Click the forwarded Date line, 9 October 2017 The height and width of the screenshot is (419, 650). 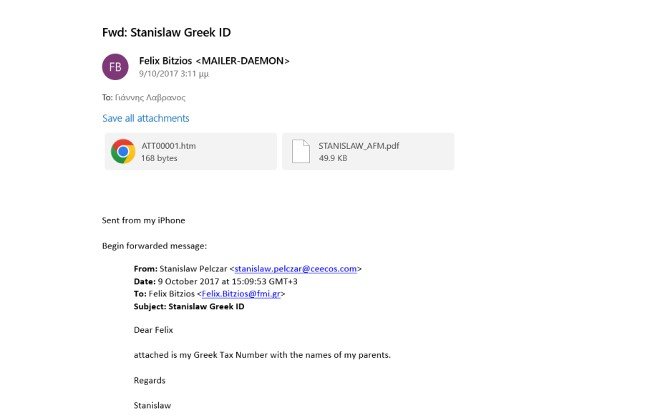(x=215, y=281)
